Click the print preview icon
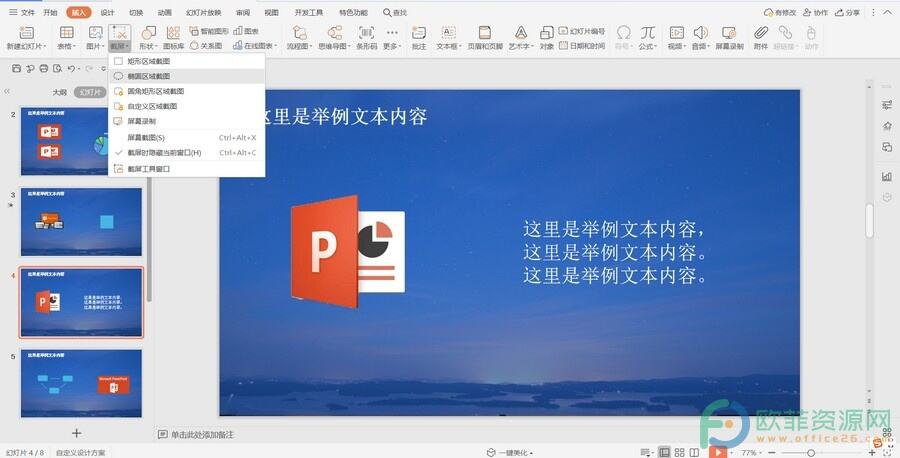Image resolution: width=900 pixels, height=458 pixels. 57,68
